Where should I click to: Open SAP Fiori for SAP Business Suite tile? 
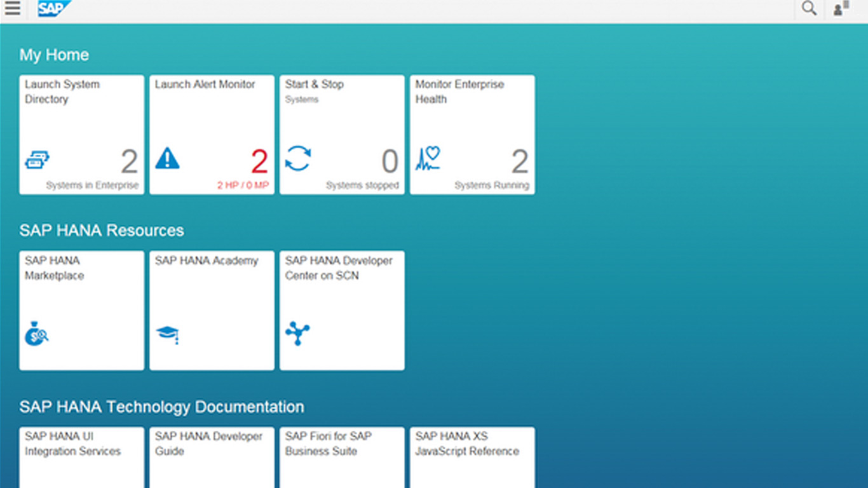point(342,457)
